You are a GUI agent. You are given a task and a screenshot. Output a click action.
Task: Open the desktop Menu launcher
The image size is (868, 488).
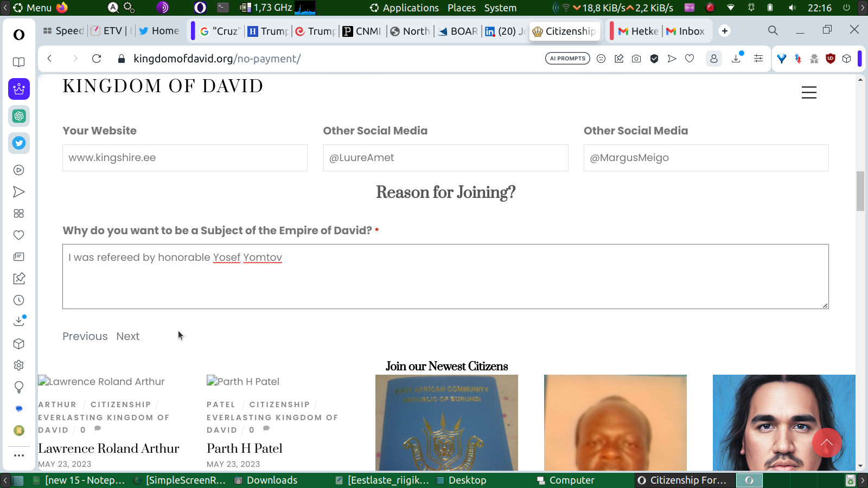(33, 8)
